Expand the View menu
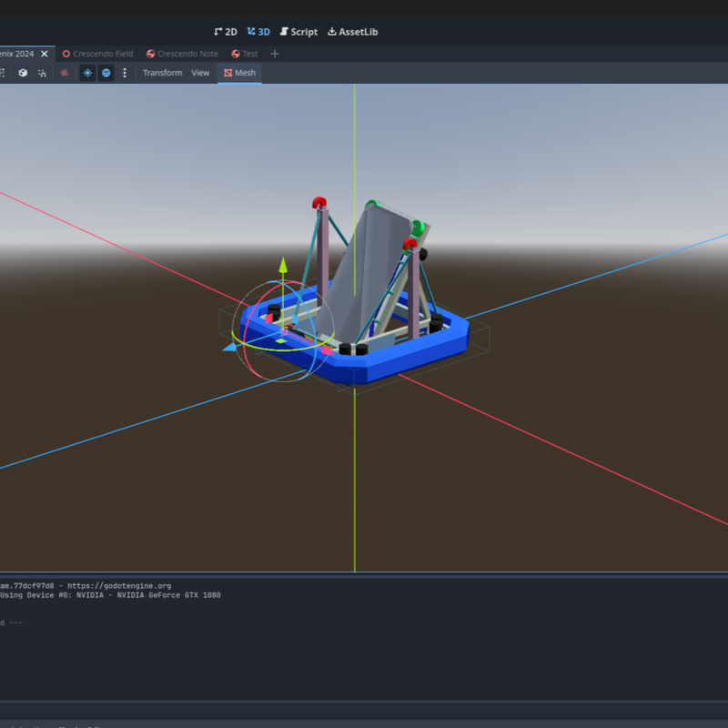This screenshot has width=728, height=728. point(200,73)
